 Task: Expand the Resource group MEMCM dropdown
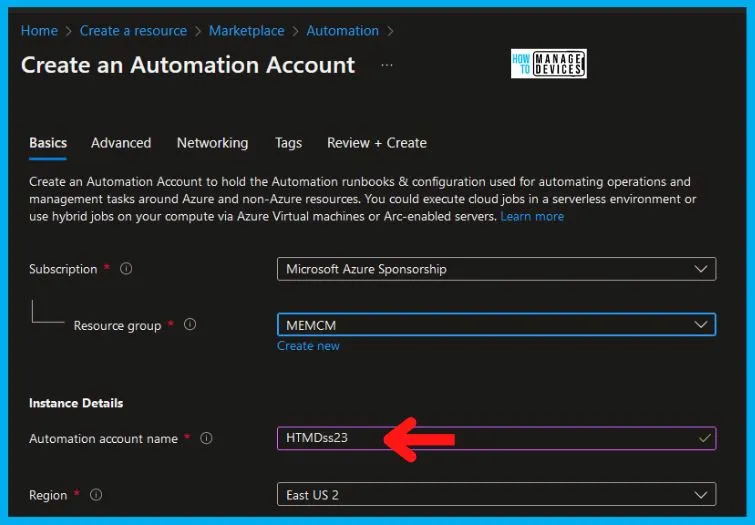click(x=496, y=325)
